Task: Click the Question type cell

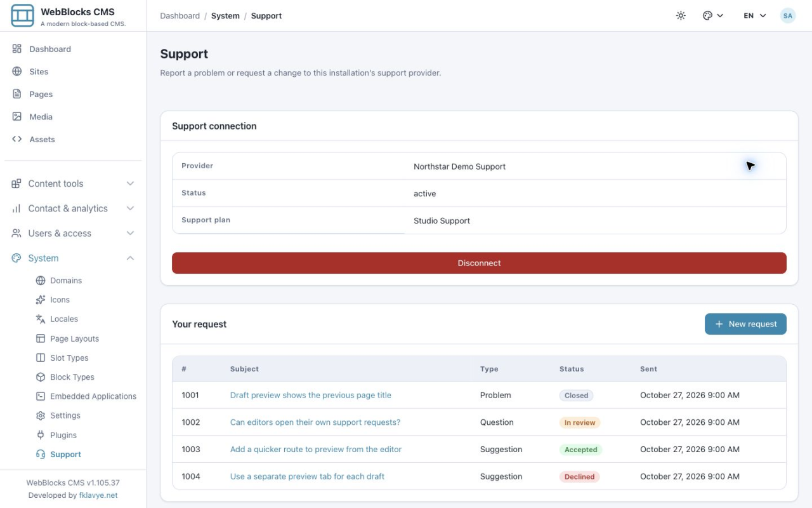Action: 497,422
